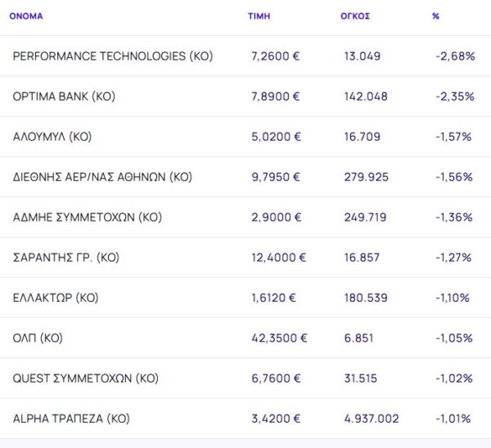Click the 7,2600 € price cell
This screenshot has height=448, width=491.
pyautogui.click(x=276, y=56)
